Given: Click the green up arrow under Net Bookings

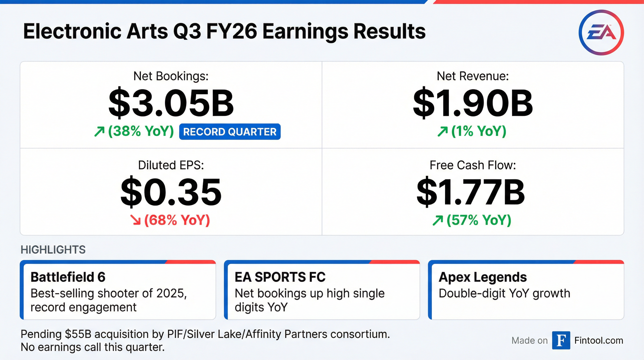Looking at the screenshot, I should point(99,132).
